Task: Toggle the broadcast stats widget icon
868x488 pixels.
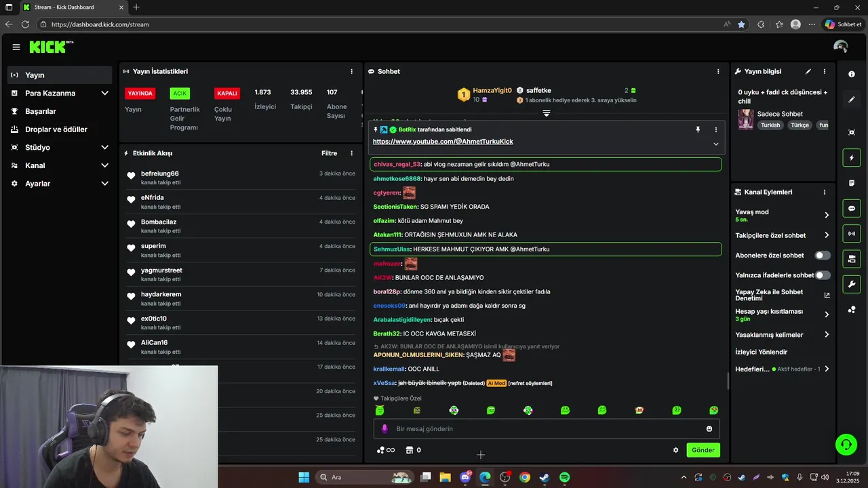Action: (852, 234)
